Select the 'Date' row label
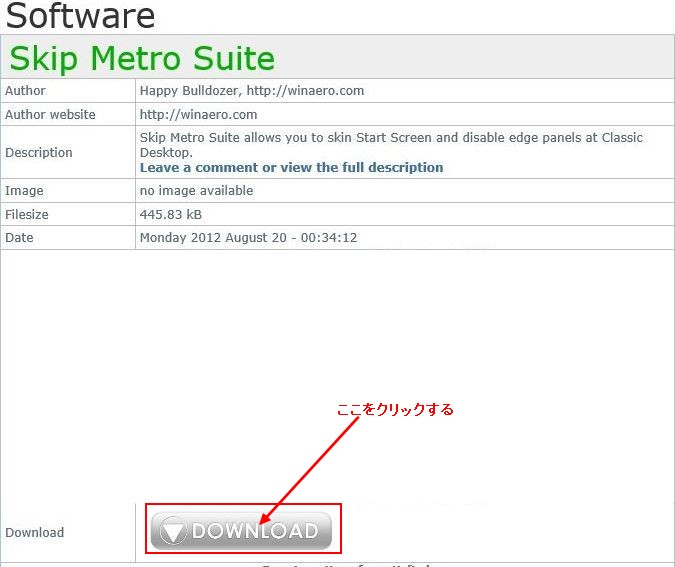The image size is (675, 567). pyautogui.click(x=19, y=238)
